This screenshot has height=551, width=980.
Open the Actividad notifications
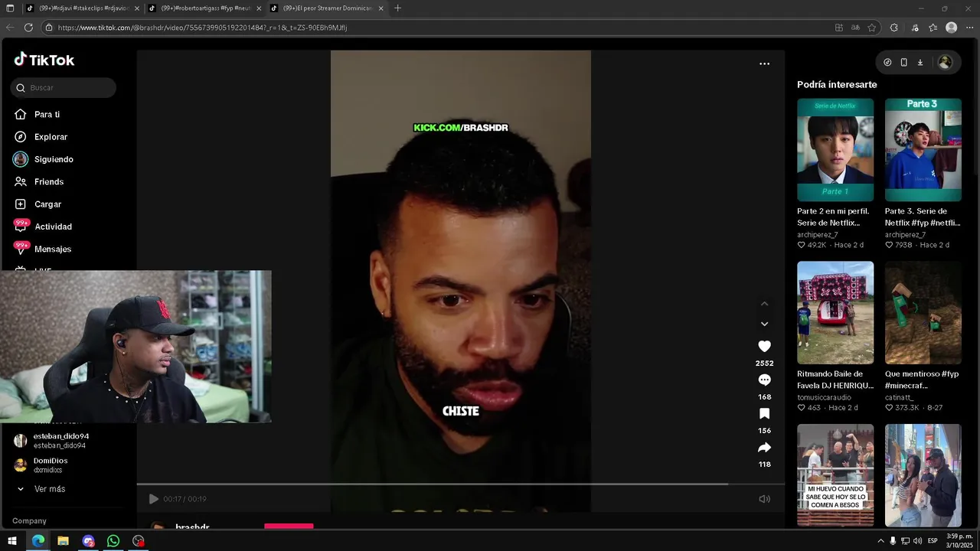[x=43, y=227]
